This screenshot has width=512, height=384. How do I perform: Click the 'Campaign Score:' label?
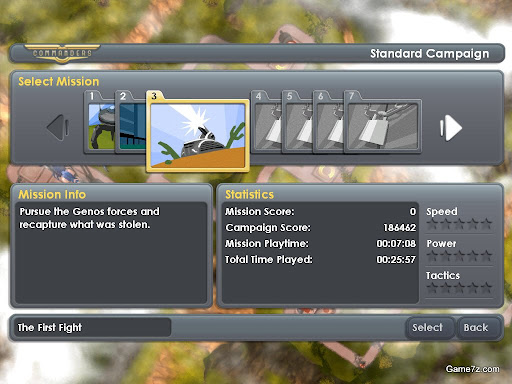click(268, 228)
